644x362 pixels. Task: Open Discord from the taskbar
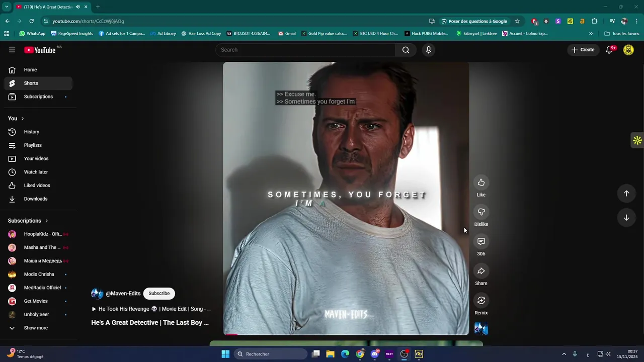coord(374,354)
